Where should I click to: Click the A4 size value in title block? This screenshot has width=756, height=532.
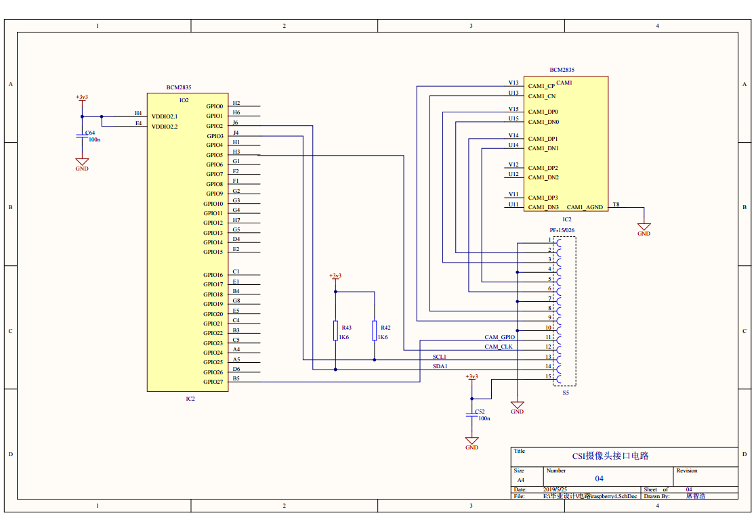(x=521, y=480)
